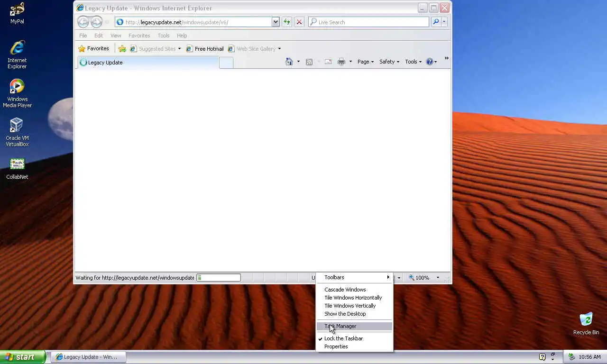607x364 pixels.
Task: Select Show the Desktop
Action: tap(355, 314)
